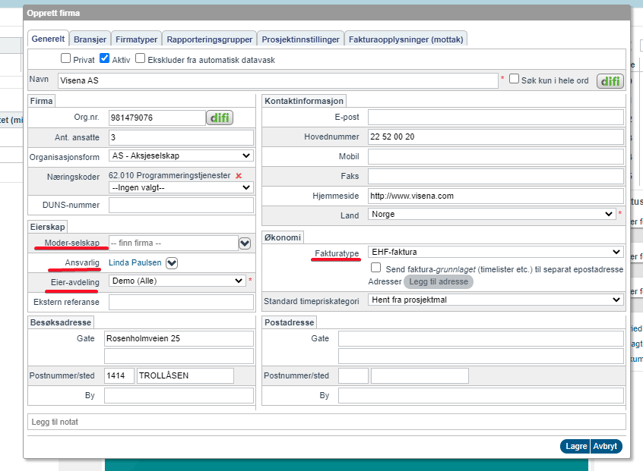Click the difi button next to Org.nr.
The image size is (643, 471).
[x=220, y=118]
